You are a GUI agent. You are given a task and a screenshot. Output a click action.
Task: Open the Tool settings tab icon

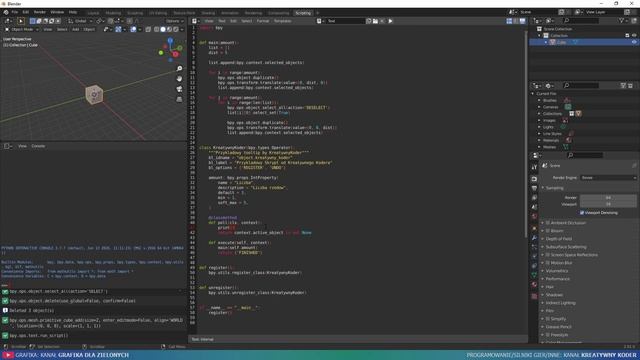534,167
